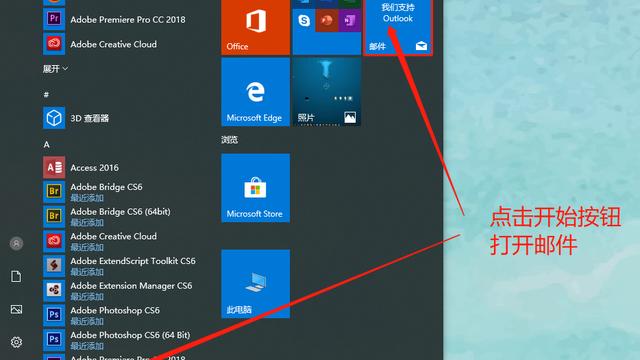Click the A letter index header
Screen dimensions: 640x360
coord(47,144)
